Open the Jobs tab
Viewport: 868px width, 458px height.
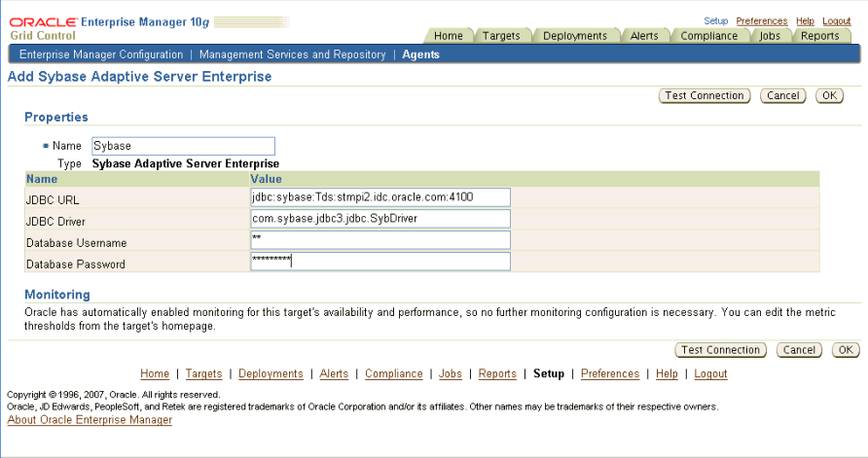(770, 36)
